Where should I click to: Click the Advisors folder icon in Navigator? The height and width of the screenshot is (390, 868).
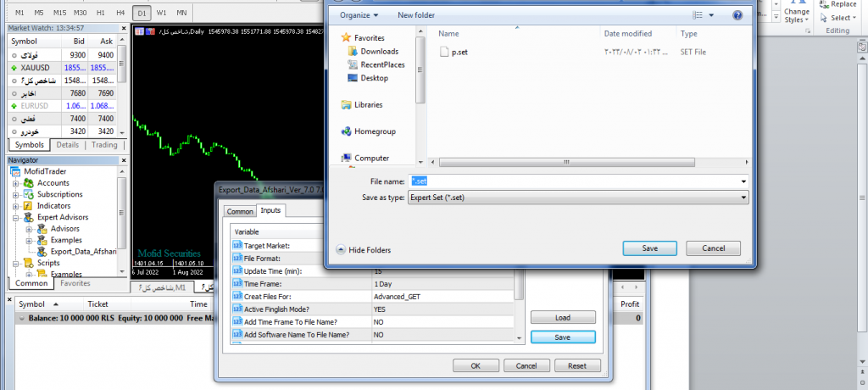point(42,229)
